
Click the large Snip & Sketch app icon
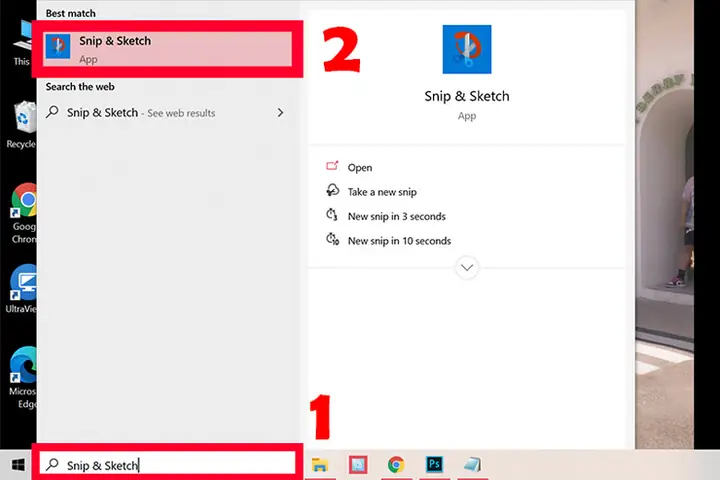click(x=467, y=49)
